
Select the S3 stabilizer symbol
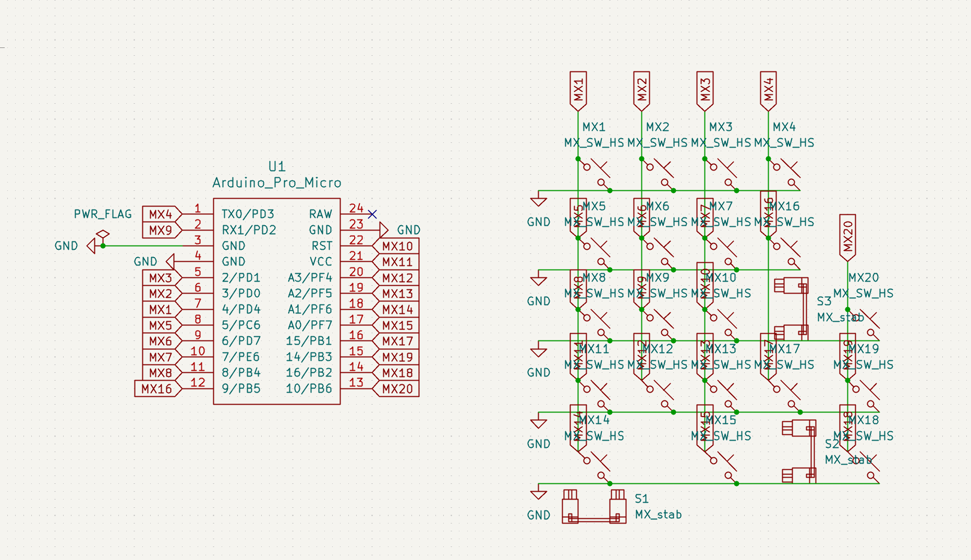(x=792, y=308)
